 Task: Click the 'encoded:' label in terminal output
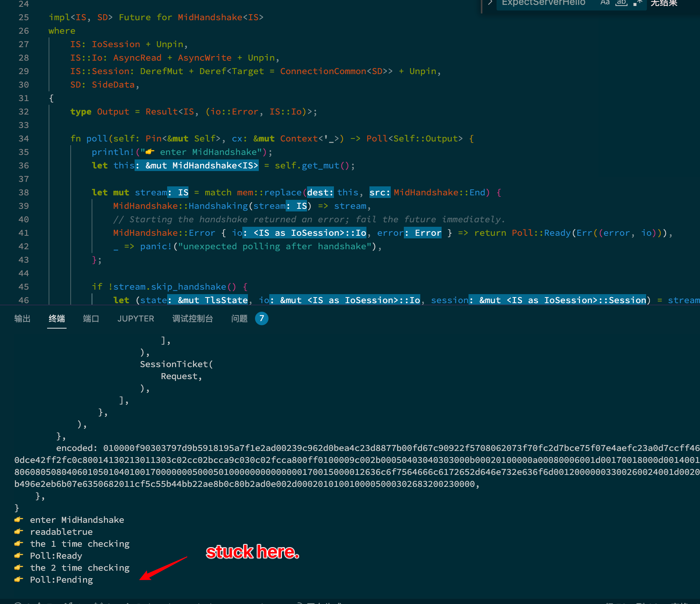(x=77, y=448)
